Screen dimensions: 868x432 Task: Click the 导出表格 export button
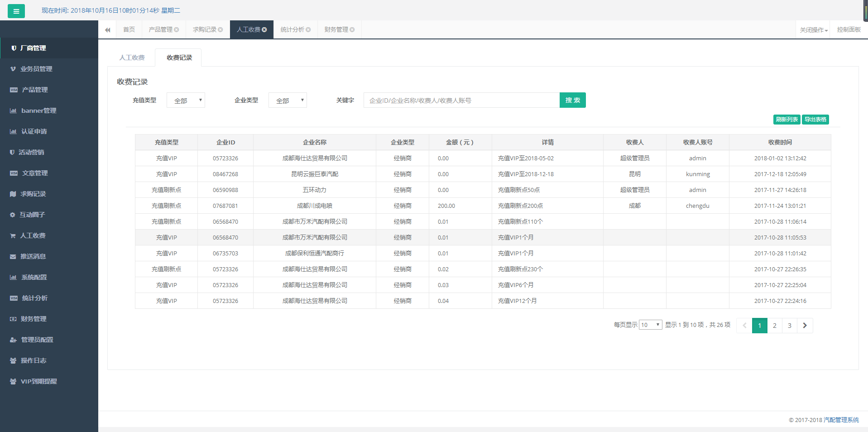tap(815, 120)
